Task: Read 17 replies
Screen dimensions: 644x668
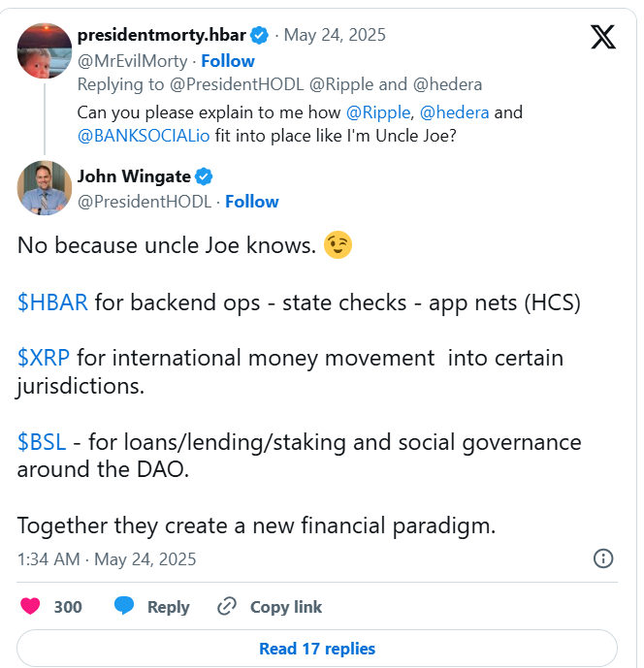Action: coord(317,649)
